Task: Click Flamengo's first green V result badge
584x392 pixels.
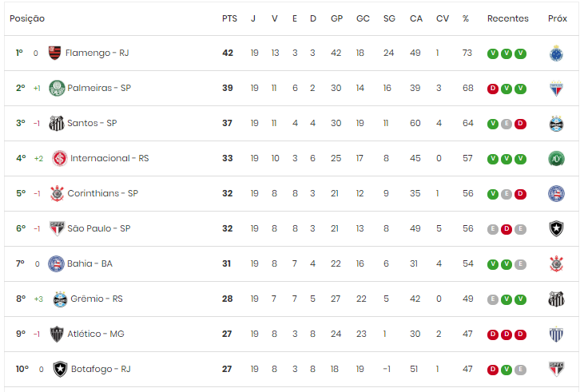Action: click(x=493, y=53)
